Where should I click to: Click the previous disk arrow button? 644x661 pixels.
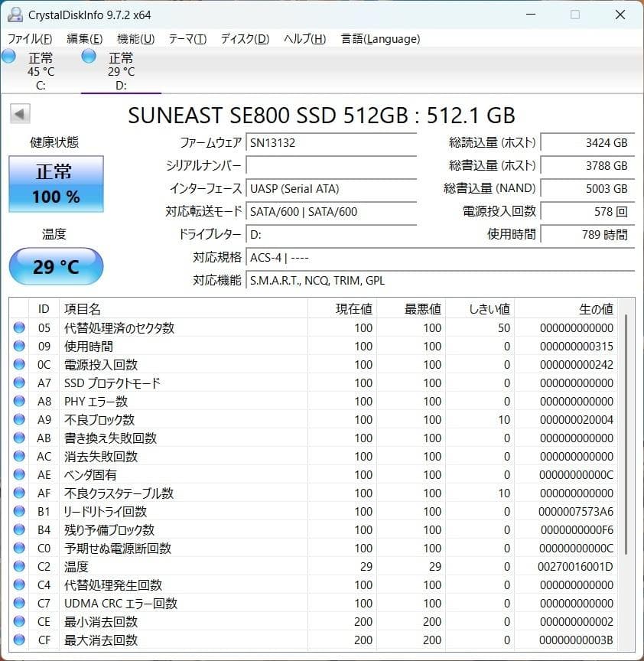(20, 114)
